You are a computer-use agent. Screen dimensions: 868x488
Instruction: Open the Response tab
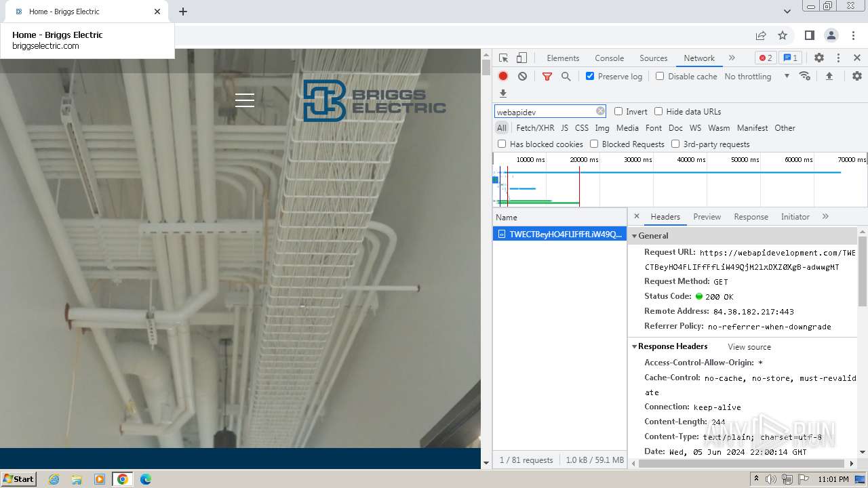pyautogui.click(x=751, y=217)
